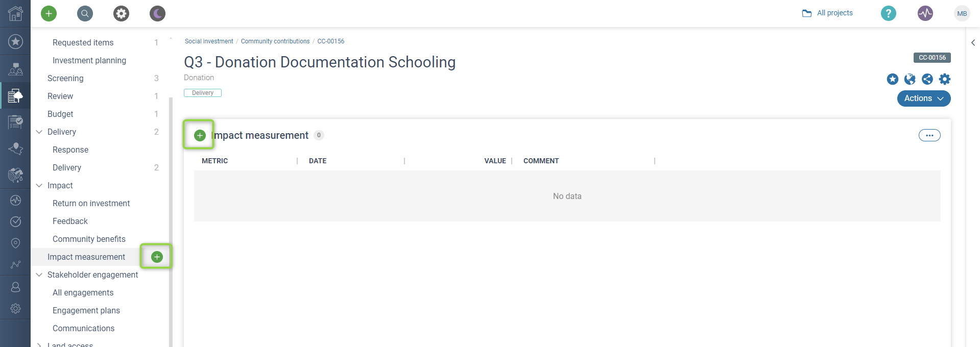Collapse the Delivery section in the sidebar
The width and height of the screenshot is (980, 347).
pos(39,132)
